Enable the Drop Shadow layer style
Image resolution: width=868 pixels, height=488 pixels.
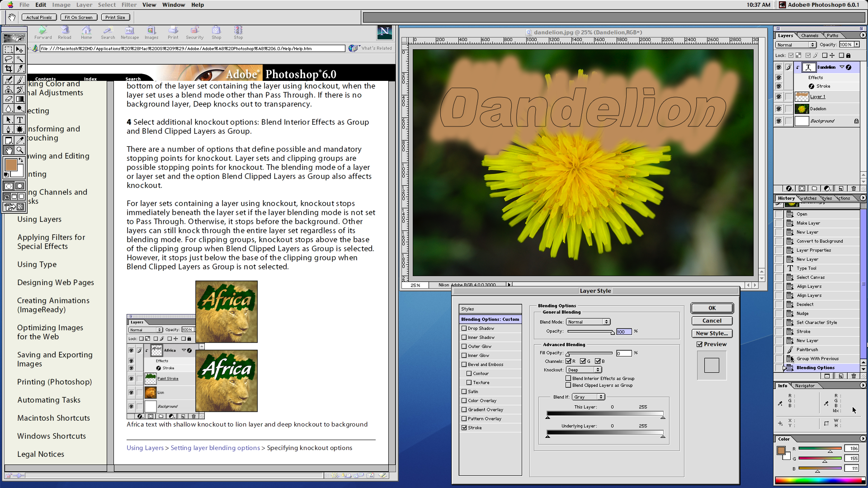[x=464, y=328]
